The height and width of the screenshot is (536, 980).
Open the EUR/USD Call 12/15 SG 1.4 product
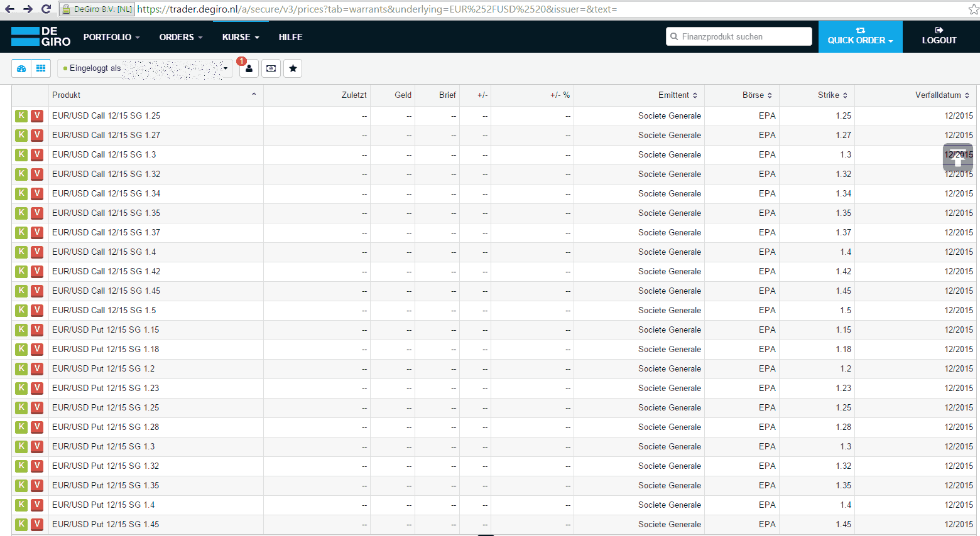tap(104, 252)
